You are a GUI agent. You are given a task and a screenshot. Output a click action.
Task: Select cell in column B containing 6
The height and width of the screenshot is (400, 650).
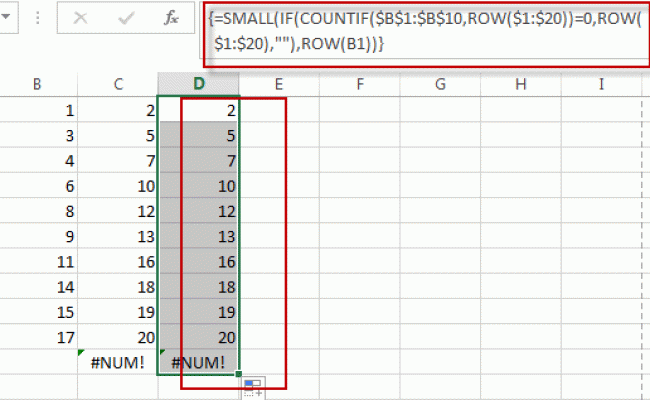(x=39, y=186)
